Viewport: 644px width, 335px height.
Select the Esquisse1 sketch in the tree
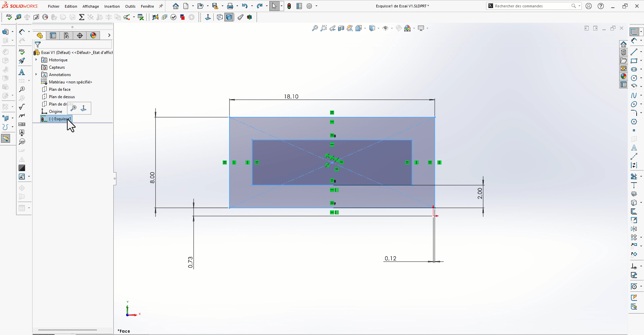coord(56,119)
